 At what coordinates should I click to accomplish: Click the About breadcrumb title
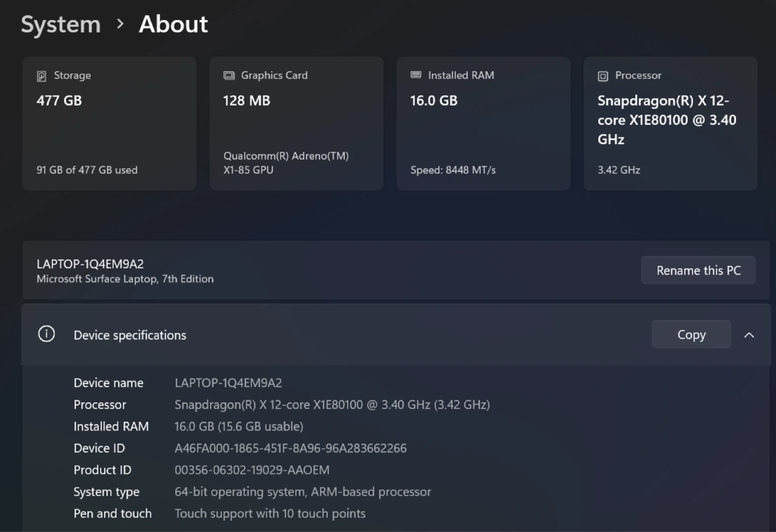(173, 24)
